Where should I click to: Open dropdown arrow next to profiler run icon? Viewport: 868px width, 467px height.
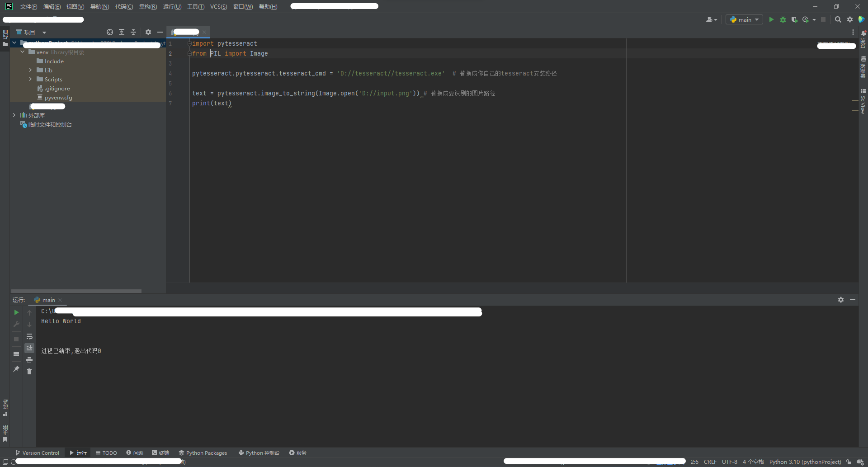click(x=814, y=19)
